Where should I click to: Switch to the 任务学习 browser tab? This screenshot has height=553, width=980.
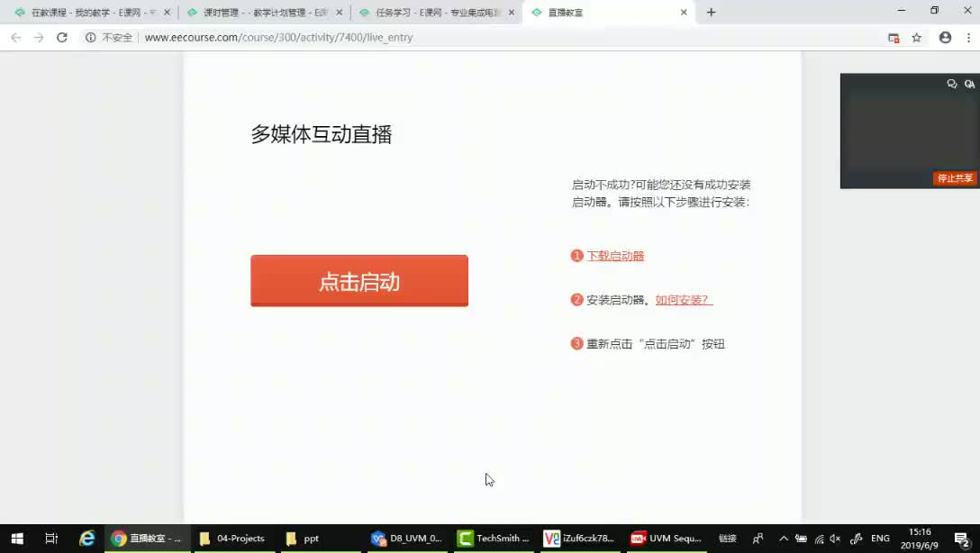coord(438,13)
